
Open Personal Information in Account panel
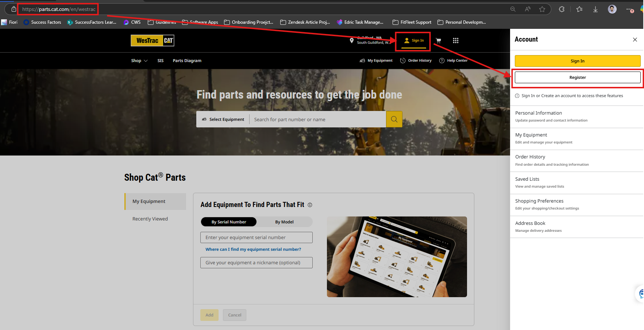[x=576, y=116]
